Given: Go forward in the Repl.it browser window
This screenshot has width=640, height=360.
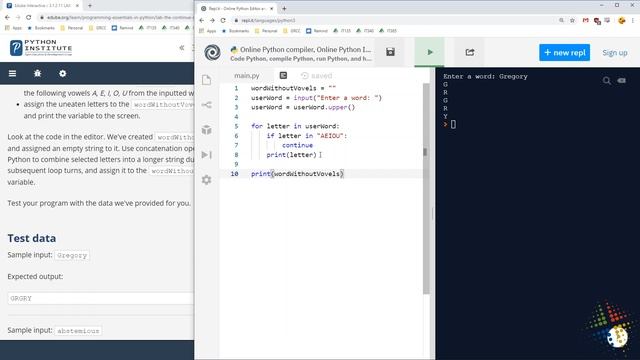Looking at the screenshot, I should [x=212, y=20].
